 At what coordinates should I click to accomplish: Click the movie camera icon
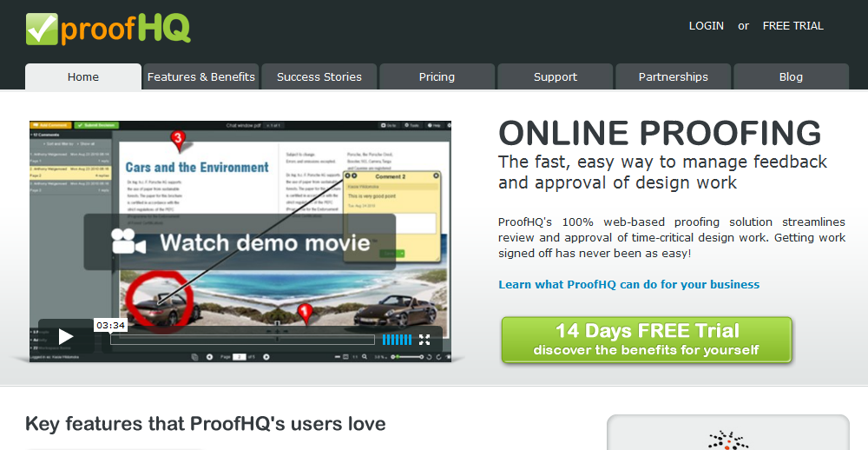(128, 242)
